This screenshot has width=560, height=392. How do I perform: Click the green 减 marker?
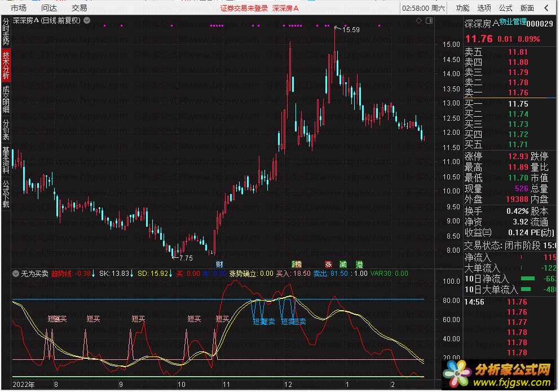(x=343, y=265)
